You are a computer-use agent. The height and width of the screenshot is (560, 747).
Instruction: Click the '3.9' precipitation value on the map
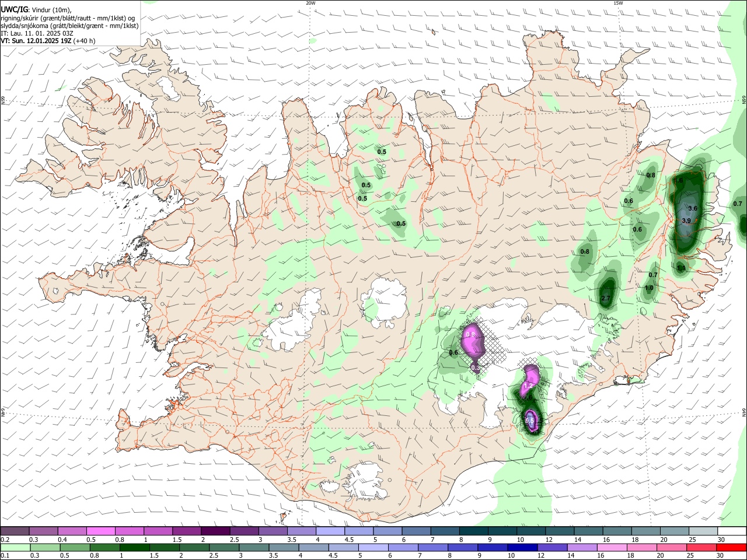coord(686,220)
